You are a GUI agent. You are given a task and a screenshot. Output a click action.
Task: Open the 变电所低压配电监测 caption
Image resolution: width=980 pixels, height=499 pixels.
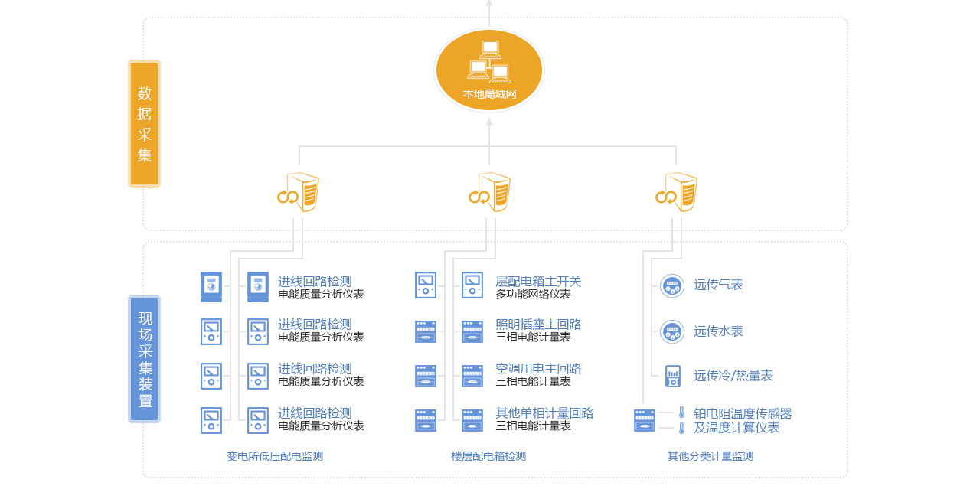click(275, 456)
